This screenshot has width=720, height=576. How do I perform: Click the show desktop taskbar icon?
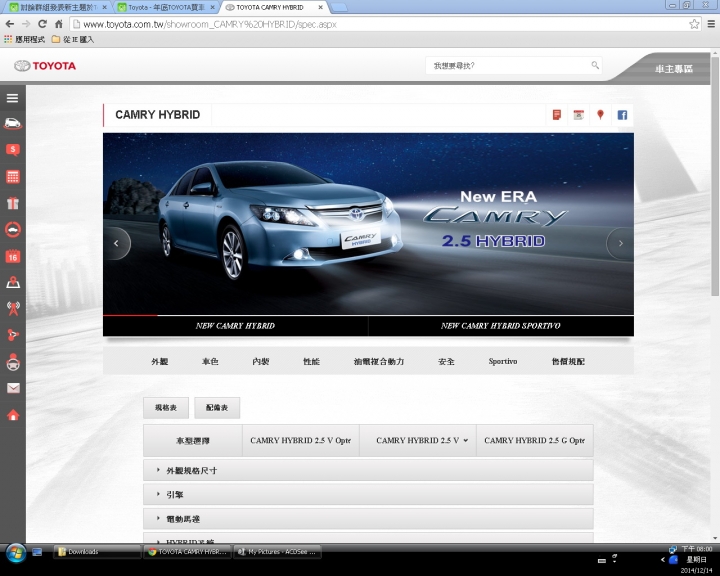coord(37,552)
